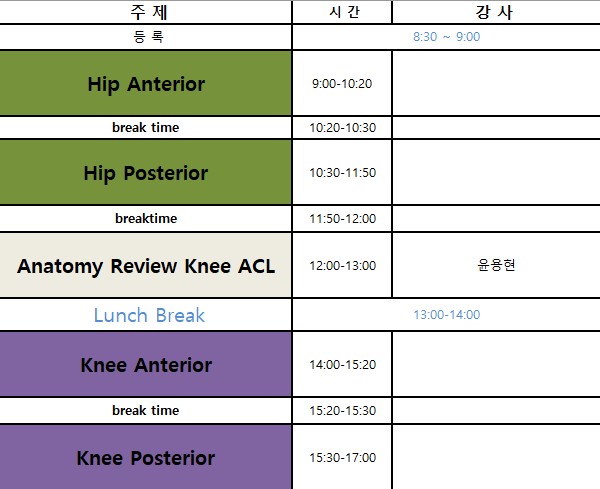Select the 12:00-13:00 time cell
The width and height of the screenshot is (600, 489).
coord(342,266)
